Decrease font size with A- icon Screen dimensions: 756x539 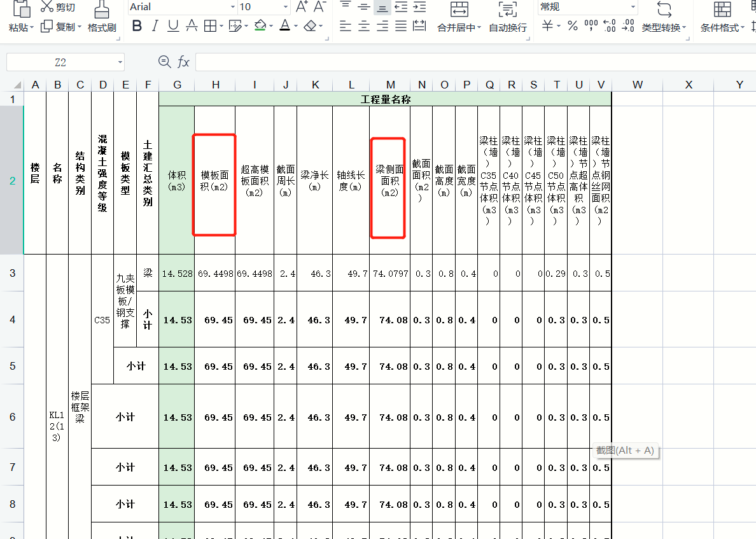(x=320, y=6)
